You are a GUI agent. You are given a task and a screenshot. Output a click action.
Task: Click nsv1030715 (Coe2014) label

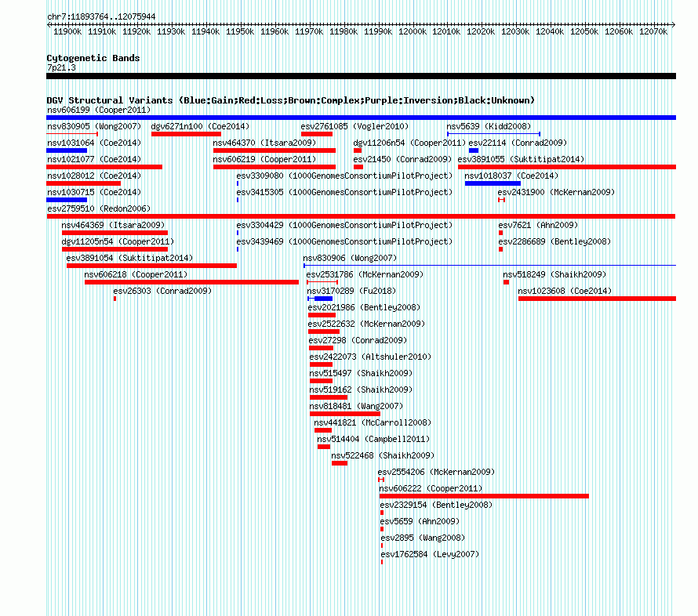point(94,192)
